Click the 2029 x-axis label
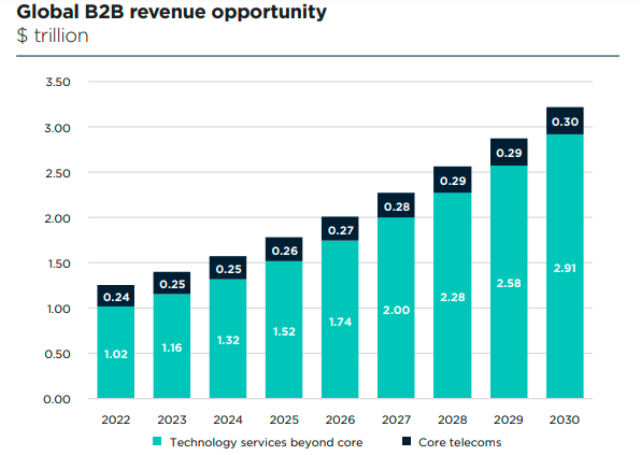This screenshot has width=640, height=455. pos(508,419)
